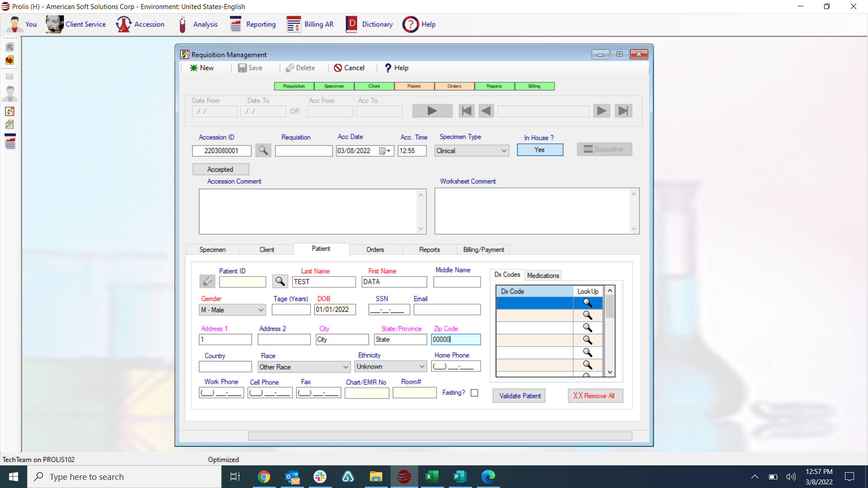Click into the Last Name field
This screenshot has height=488, width=868.
(x=324, y=282)
